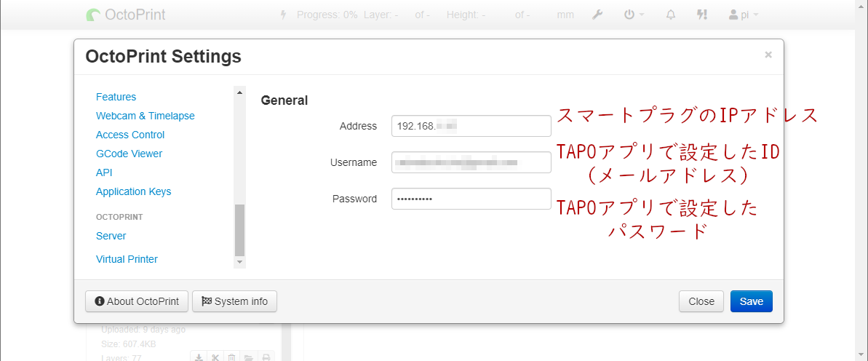
Task: Click the lightning bolt icon beside Progress
Action: [284, 15]
